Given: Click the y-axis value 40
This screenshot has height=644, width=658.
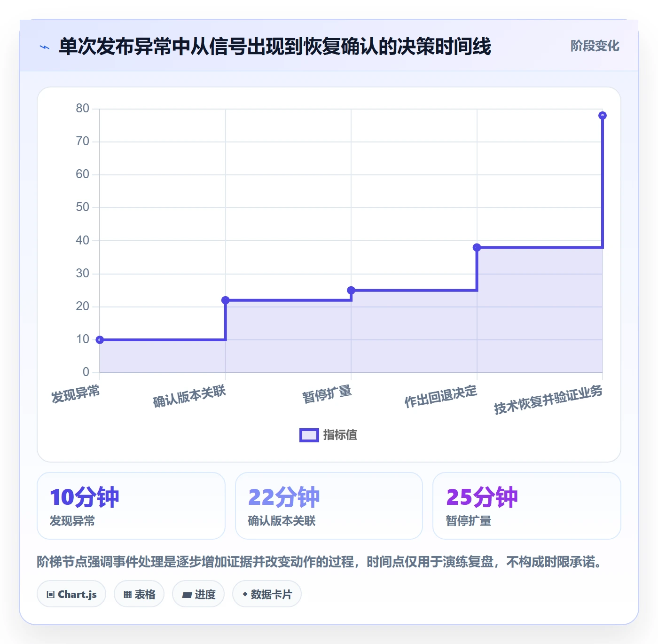Looking at the screenshot, I should [83, 241].
